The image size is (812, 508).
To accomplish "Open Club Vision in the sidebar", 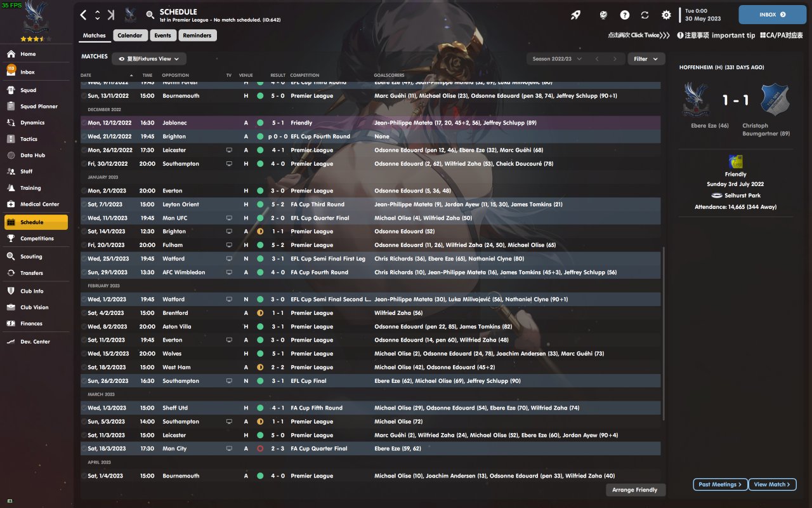I will tap(37, 307).
